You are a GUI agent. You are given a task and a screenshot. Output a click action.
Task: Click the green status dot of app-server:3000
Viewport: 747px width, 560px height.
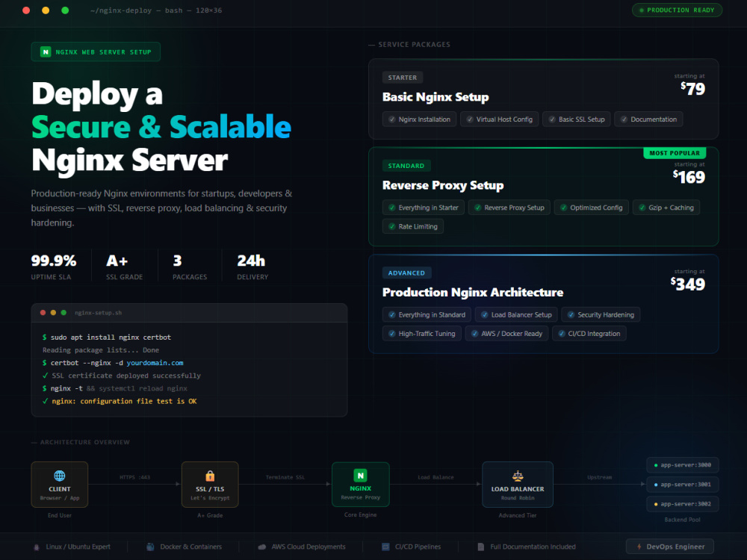pos(656,465)
